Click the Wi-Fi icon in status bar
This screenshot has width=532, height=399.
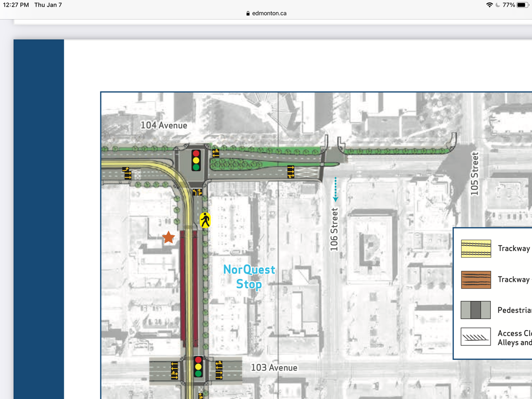489,5
